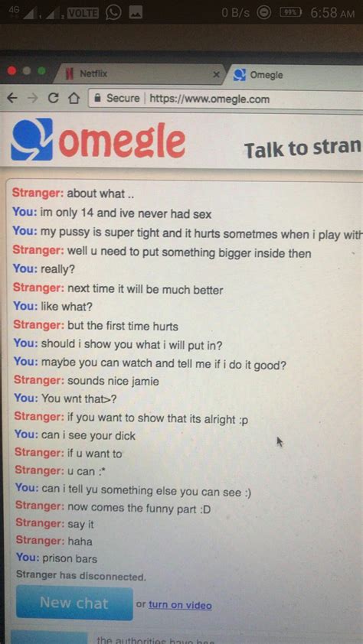
Task: Click the turn on video link
Action: pyautogui.click(x=180, y=605)
